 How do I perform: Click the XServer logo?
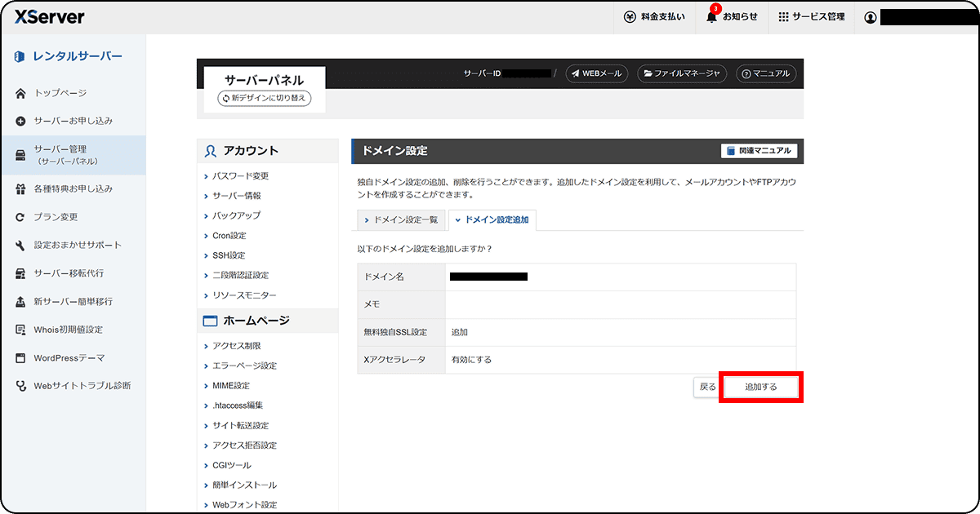pyautogui.click(x=49, y=17)
